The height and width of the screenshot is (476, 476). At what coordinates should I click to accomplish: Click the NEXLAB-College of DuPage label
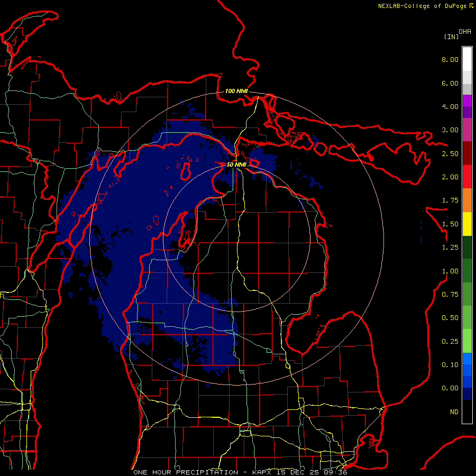coord(422,6)
